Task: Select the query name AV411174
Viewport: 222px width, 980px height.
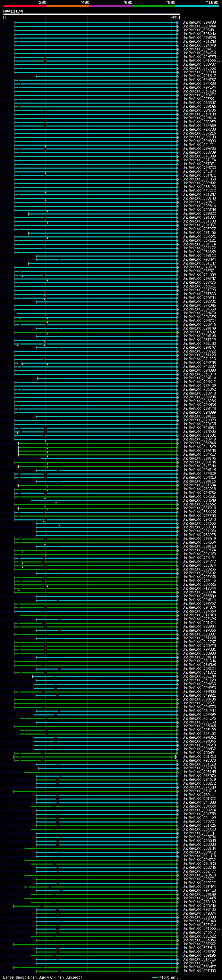Action: pyautogui.click(x=13, y=11)
